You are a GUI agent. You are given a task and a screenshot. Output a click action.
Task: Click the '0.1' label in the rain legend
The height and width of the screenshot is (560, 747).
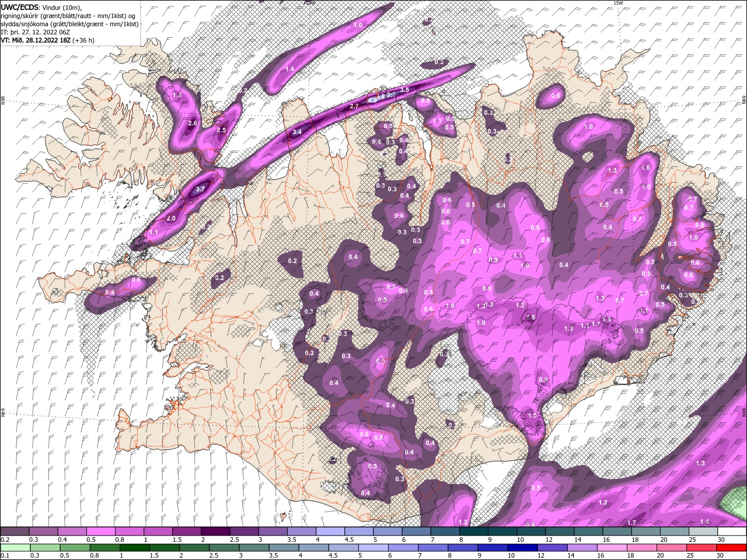coord(5,555)
